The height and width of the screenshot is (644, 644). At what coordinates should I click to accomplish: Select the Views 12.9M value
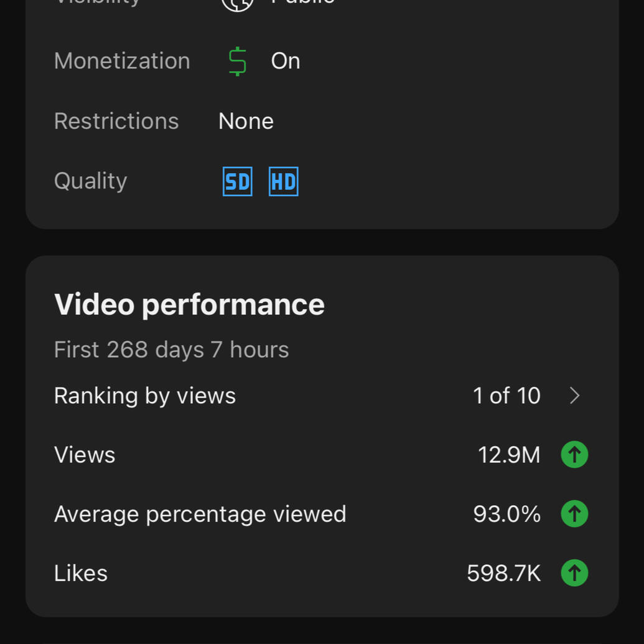[x=509, y=455]
